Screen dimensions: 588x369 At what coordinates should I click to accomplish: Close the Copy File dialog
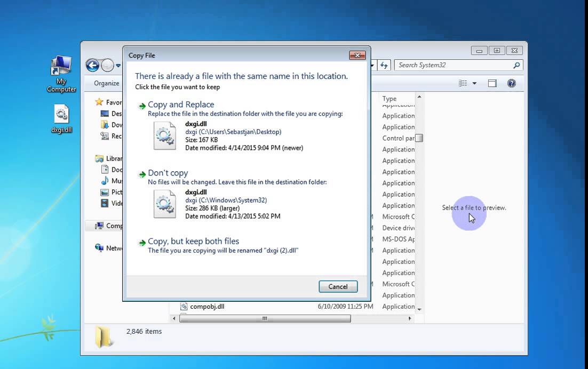click(x=357, y=55)
